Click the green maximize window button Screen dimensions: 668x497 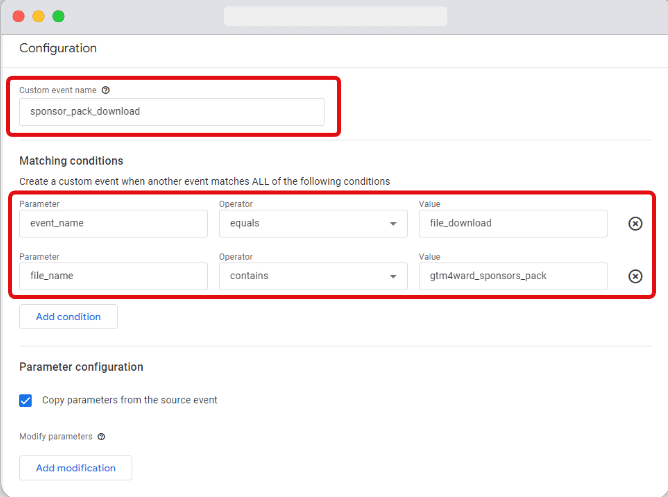pyautogui.click(x=58, y=16)
